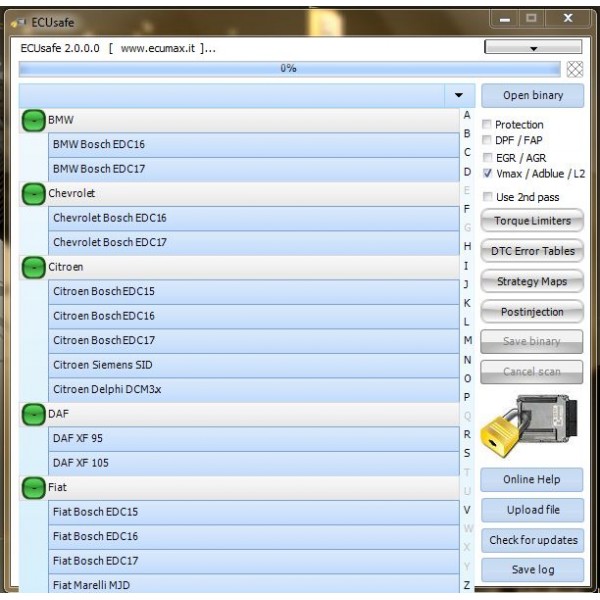Uncheck Vmax / Adblue / L2 option
This screenshot has width=600, height=600.
coord(487,173)
